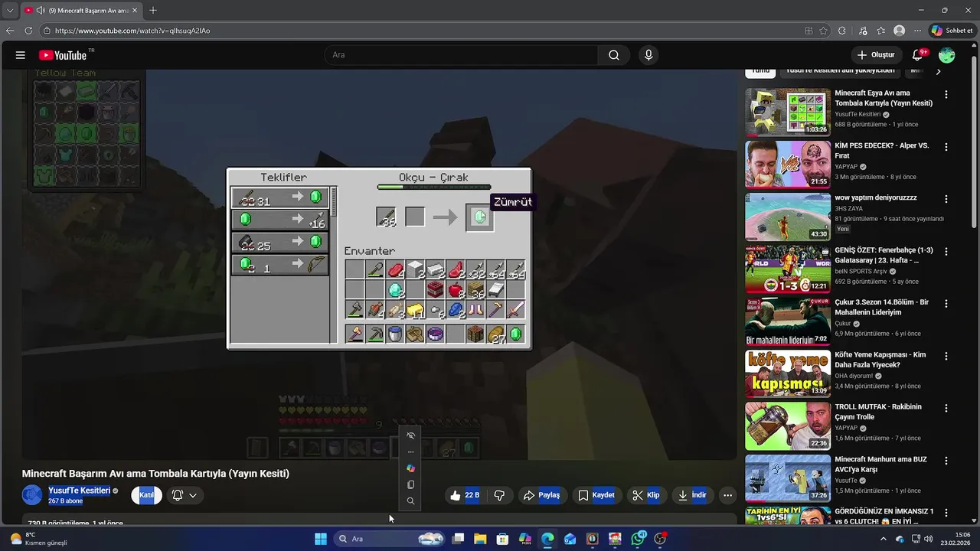Add page to favorites with star icon

[824, 31]
